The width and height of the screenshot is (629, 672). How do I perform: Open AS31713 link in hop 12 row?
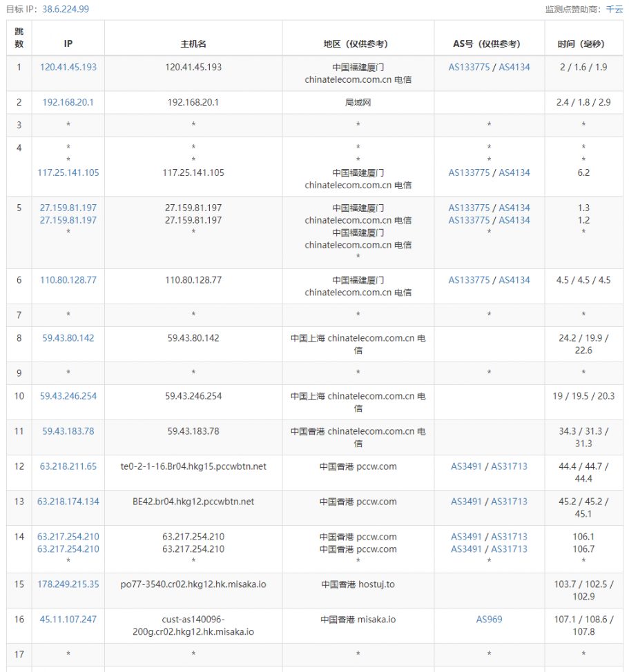pos(509,466)
